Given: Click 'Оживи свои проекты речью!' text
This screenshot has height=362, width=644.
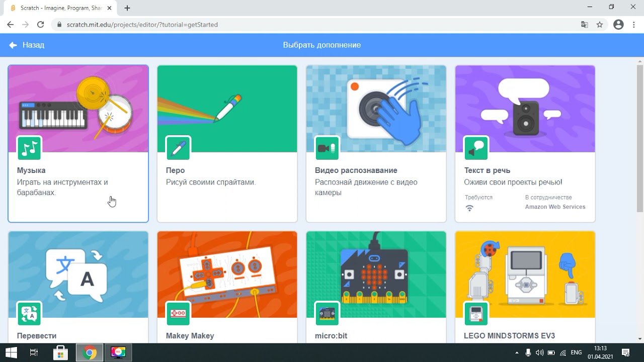Looking at the screenshot, I should [513, 183].
